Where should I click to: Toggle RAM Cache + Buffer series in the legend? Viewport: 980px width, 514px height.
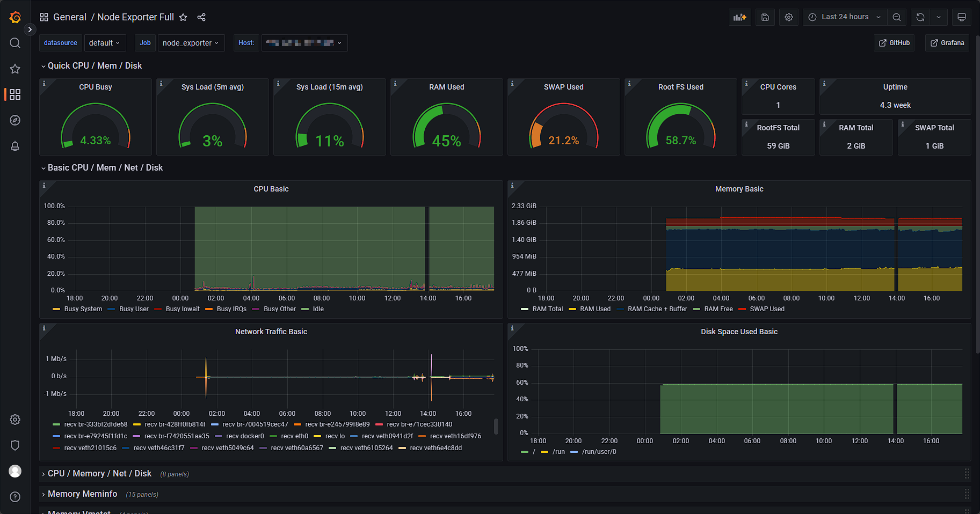657,309
